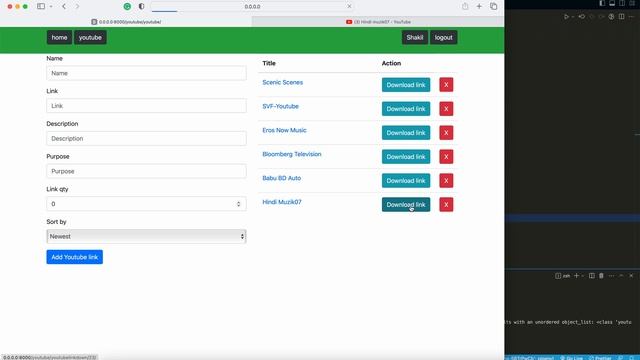The width and height of the screenshot is (640, 360).
Task: Open the Shakil profile button
Action: coord(415,37)
